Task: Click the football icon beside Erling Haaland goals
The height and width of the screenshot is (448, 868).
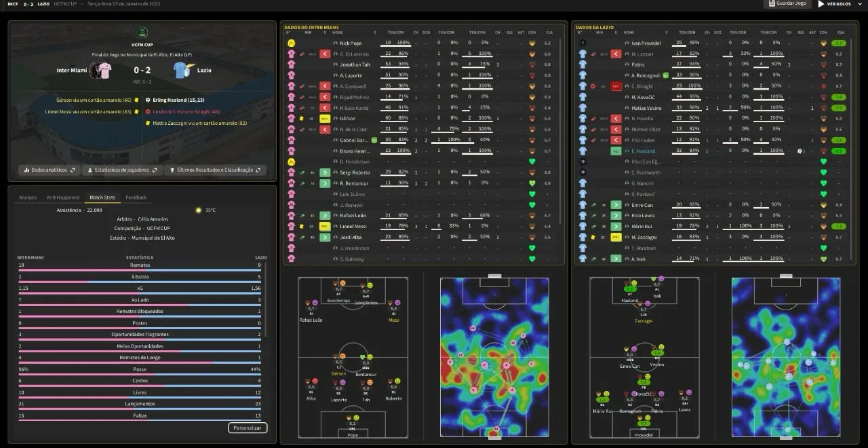Action: [x=148, y=100]
